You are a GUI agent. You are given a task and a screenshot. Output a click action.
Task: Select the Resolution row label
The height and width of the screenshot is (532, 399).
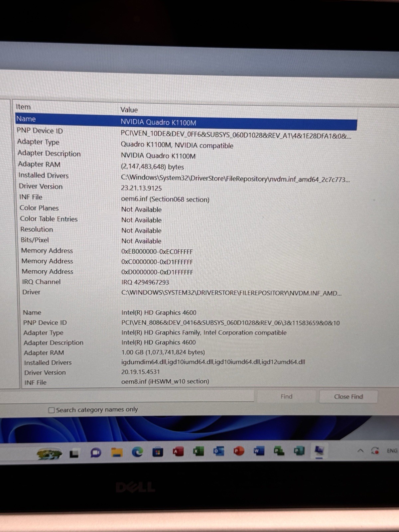pyautogui.click(x=37, y=229)
